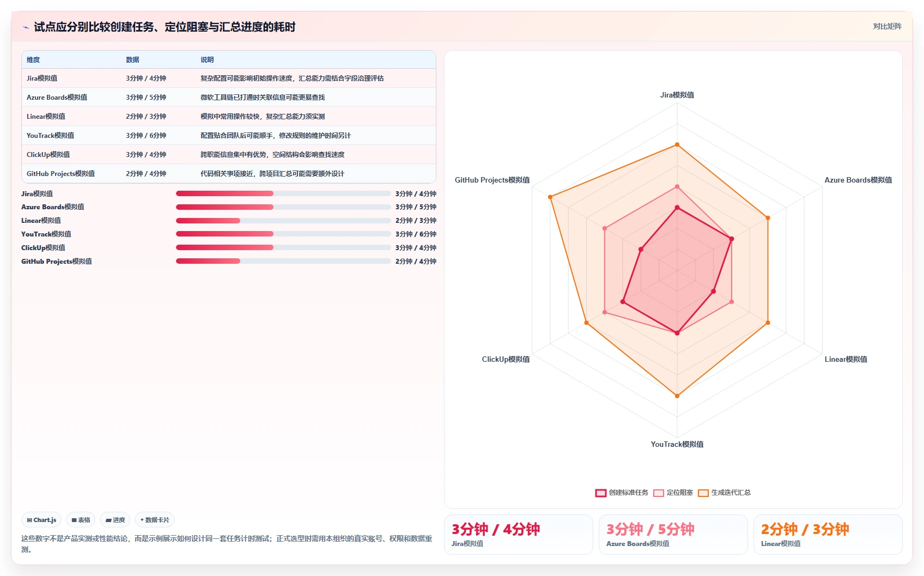Click the small icon before the title
Image resolution: width=924 pixels, height=576 pixels.
(26, 27)
